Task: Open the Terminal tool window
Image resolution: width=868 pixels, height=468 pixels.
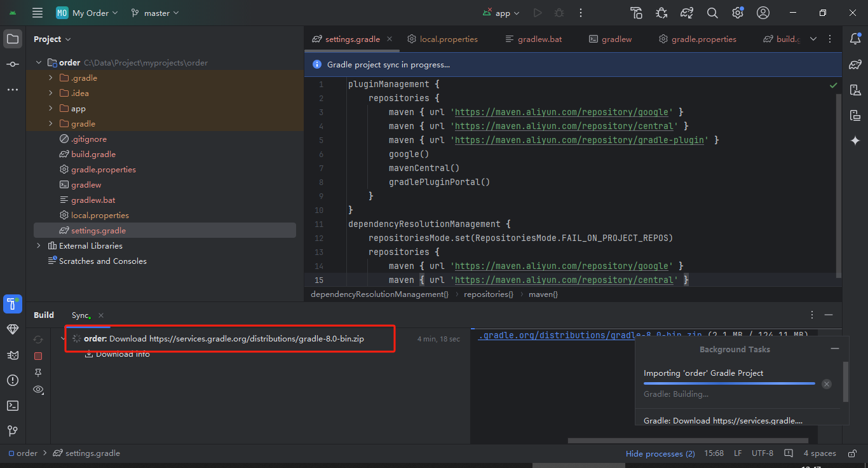Action: point(13,406)
